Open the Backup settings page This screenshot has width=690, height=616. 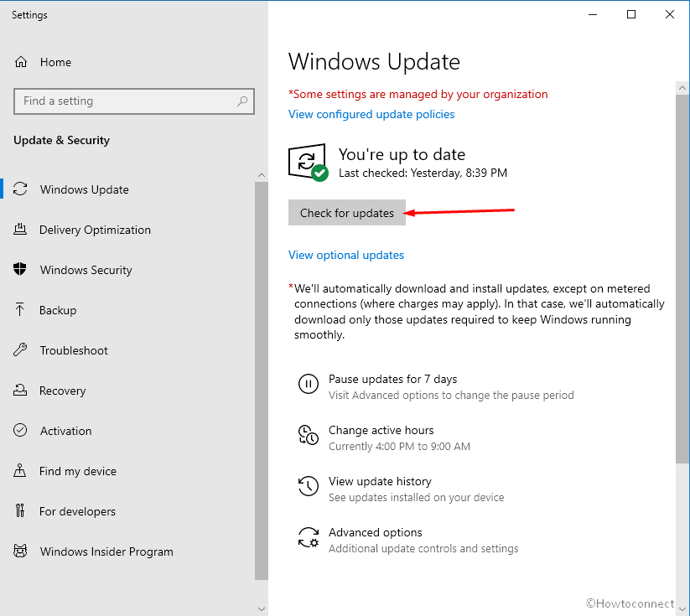127,310
